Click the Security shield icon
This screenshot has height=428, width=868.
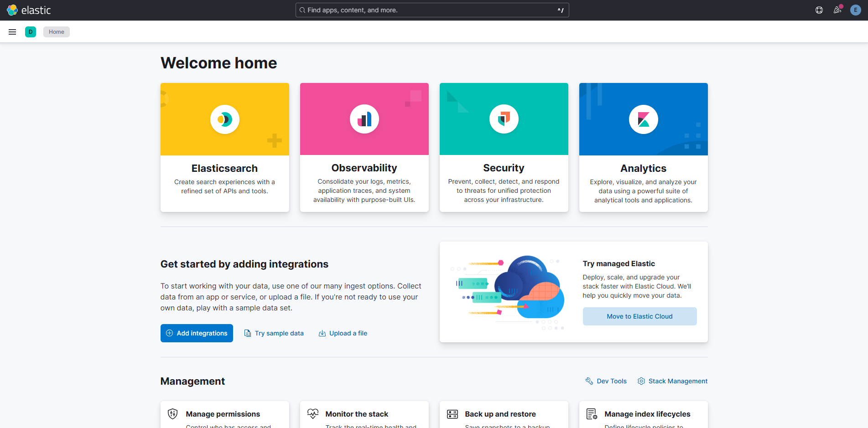pyautogui.click(x=504, y=119)
